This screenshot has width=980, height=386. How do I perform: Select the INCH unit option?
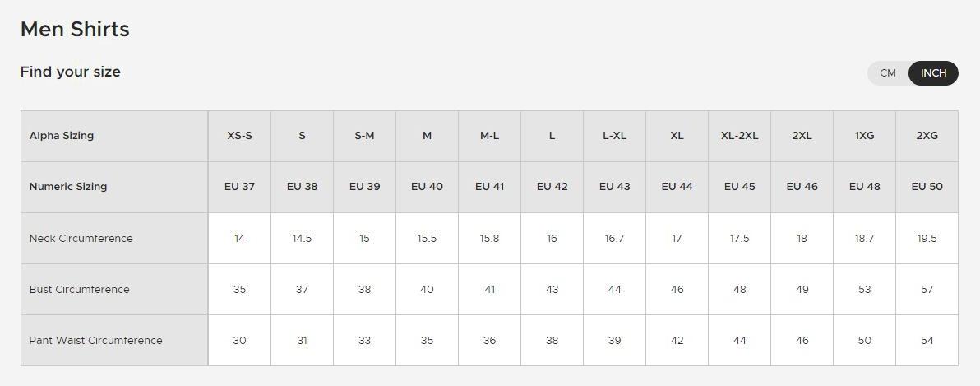pos(933,73)
